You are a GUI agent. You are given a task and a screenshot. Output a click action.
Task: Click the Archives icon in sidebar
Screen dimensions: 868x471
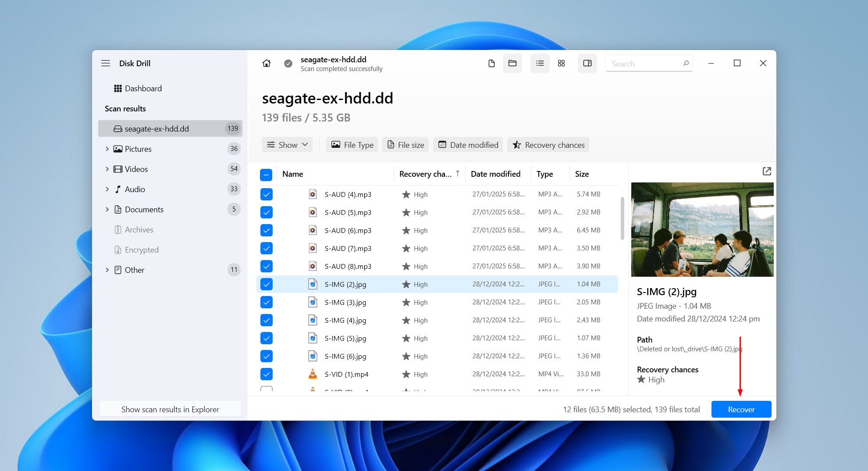118,230
